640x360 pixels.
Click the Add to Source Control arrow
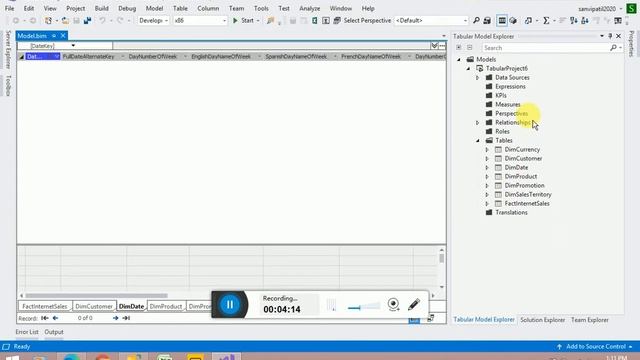559,347
